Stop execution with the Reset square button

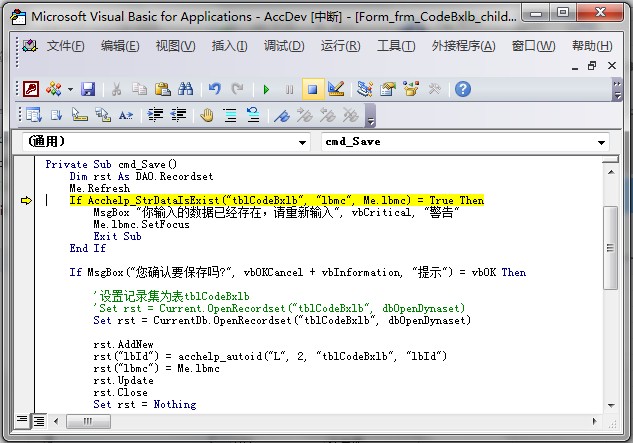[x=312, y=89]
